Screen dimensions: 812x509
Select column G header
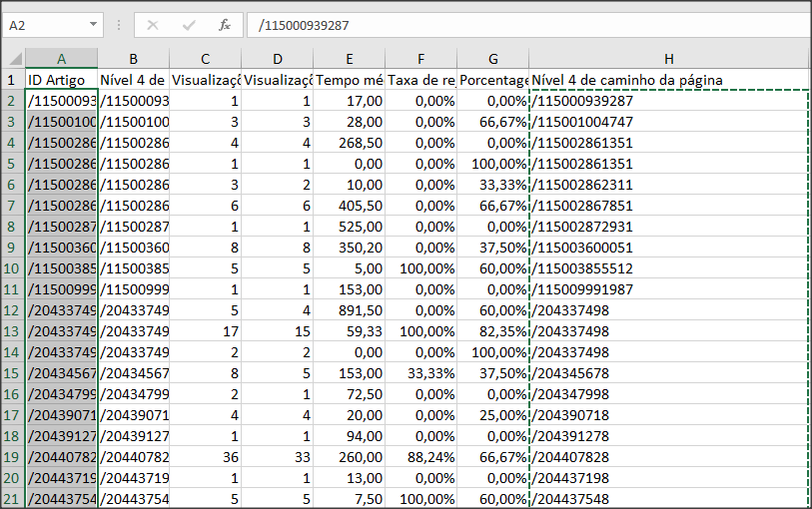[493, 59]
